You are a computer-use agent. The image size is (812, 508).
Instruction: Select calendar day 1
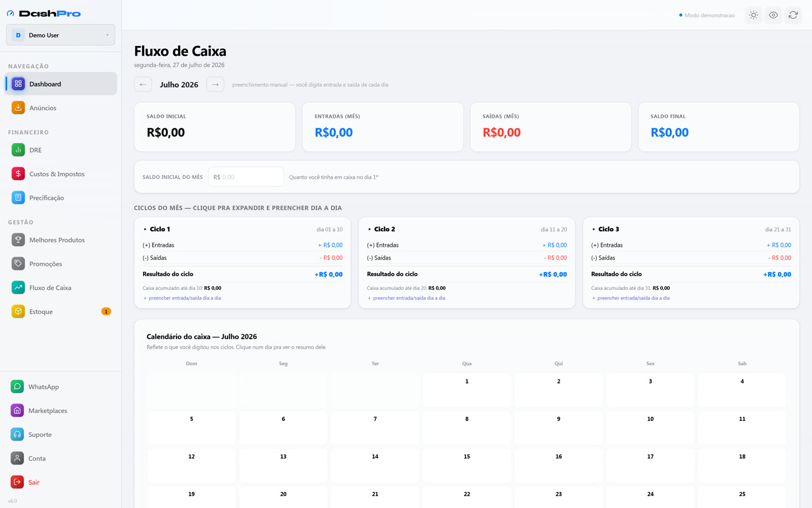pyautogui.click(x=467, y=390)
